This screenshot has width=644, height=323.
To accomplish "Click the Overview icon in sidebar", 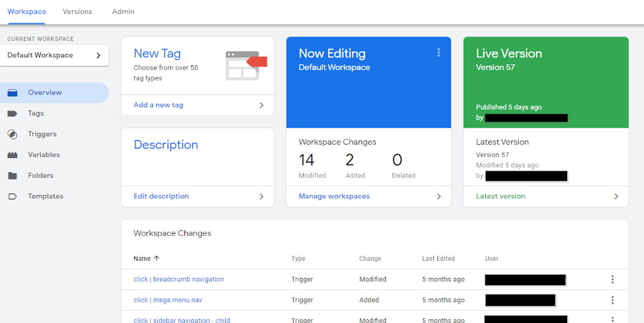I will [12, 93].
